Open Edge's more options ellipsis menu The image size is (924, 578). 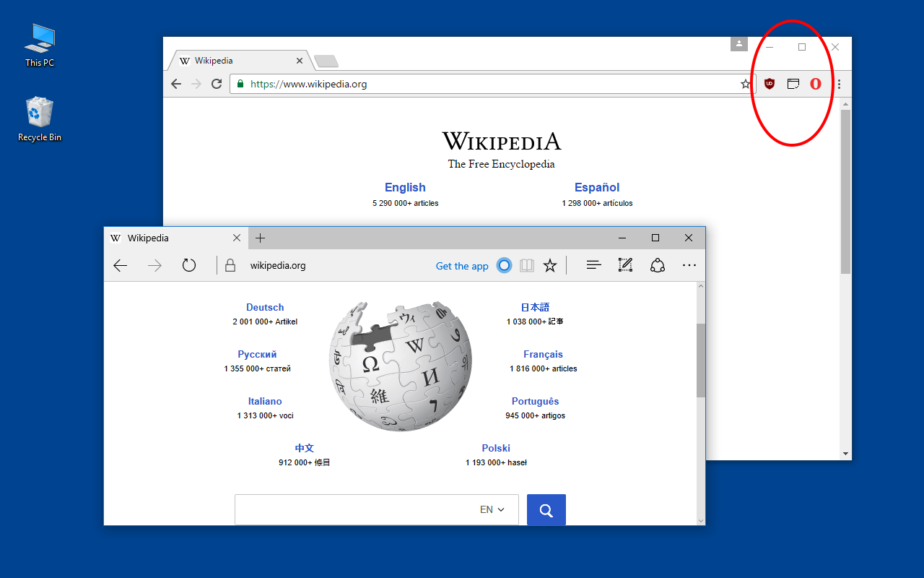coord(689,265)
